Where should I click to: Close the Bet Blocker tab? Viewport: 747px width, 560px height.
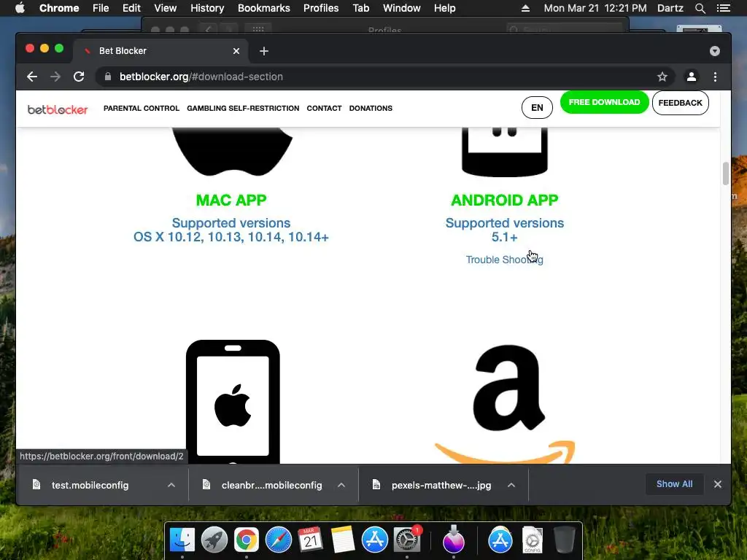236,51
